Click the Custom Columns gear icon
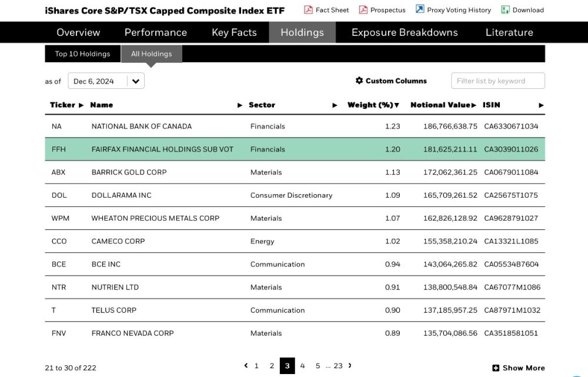588x377 pixels. (359, 80)
